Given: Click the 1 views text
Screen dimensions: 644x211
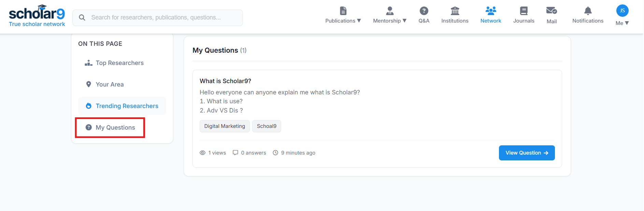Looking at the screenshot, I should point(217,153).
